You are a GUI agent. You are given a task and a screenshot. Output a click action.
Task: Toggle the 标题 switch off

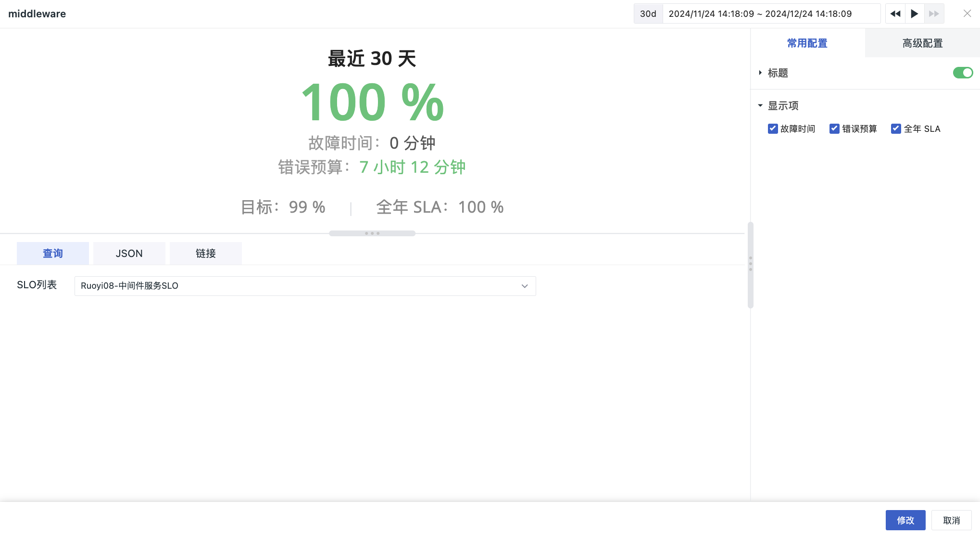[963, 73]
